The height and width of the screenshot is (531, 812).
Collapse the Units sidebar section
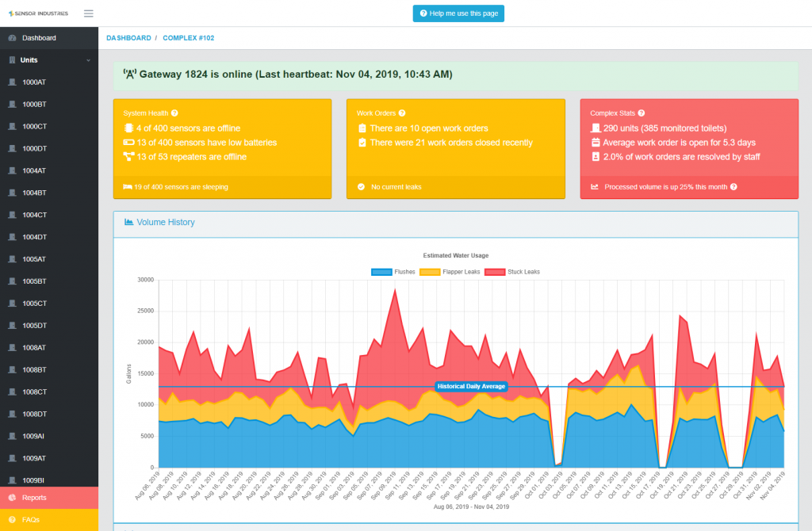pos(88,60)
